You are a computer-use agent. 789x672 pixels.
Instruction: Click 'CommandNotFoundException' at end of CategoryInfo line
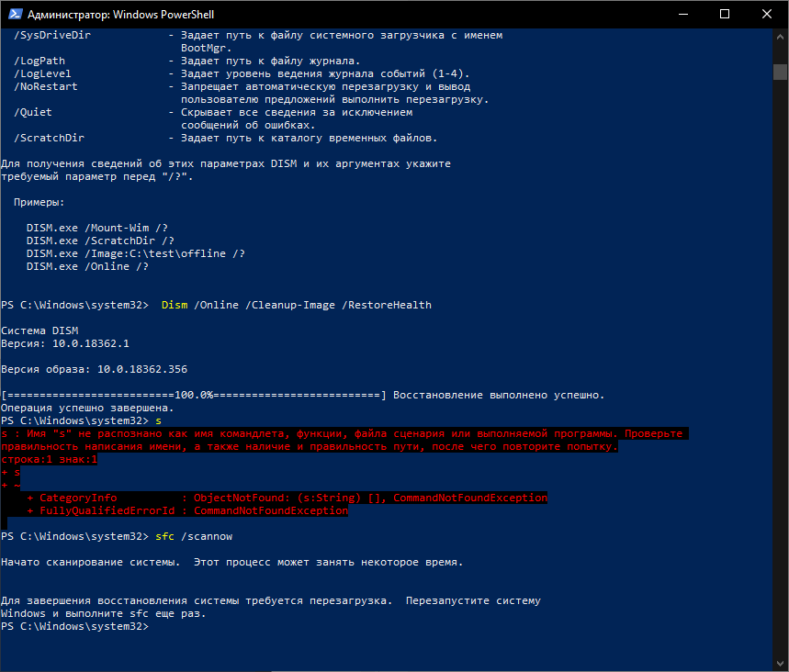pyautogui.click(x=470, y=498)
